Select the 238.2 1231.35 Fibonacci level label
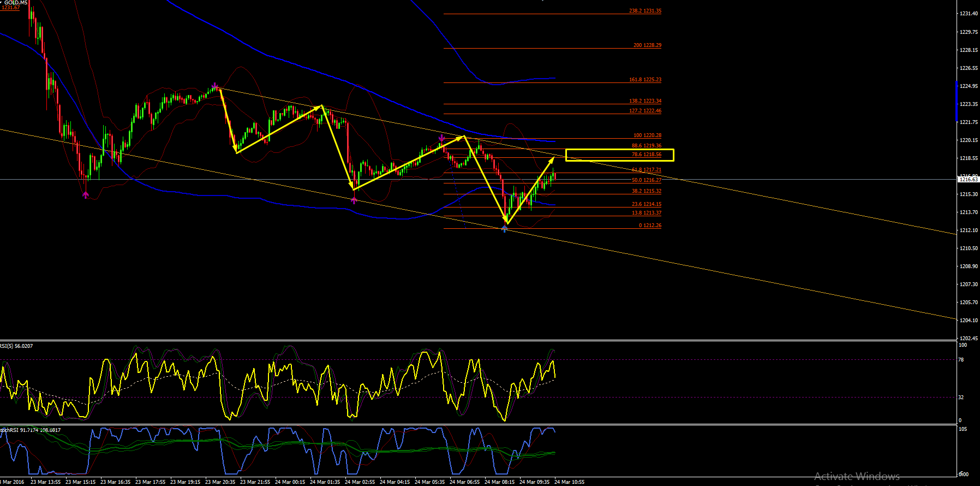The height and width of the screenshot is (486, 980). click(x=645, y=11)
